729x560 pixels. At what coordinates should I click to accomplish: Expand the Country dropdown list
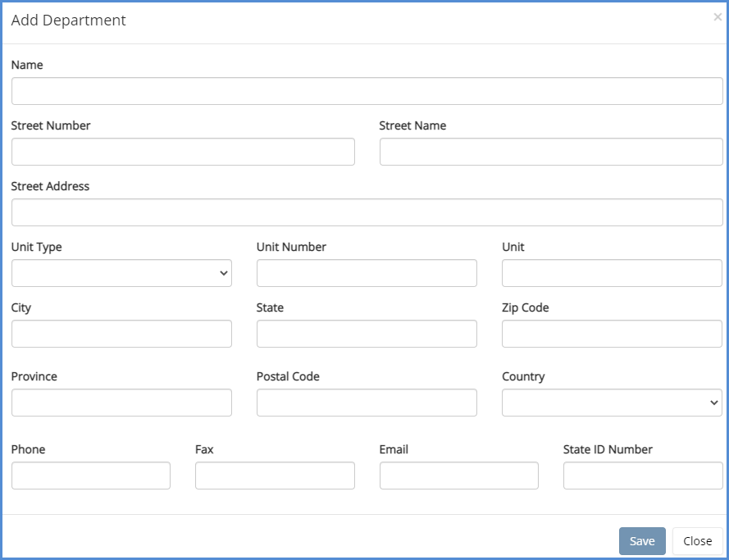612,403
